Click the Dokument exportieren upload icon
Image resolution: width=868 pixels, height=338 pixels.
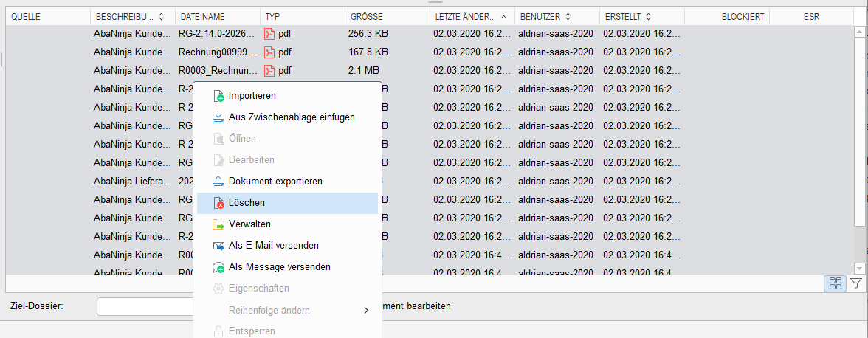tap(218, 182)
